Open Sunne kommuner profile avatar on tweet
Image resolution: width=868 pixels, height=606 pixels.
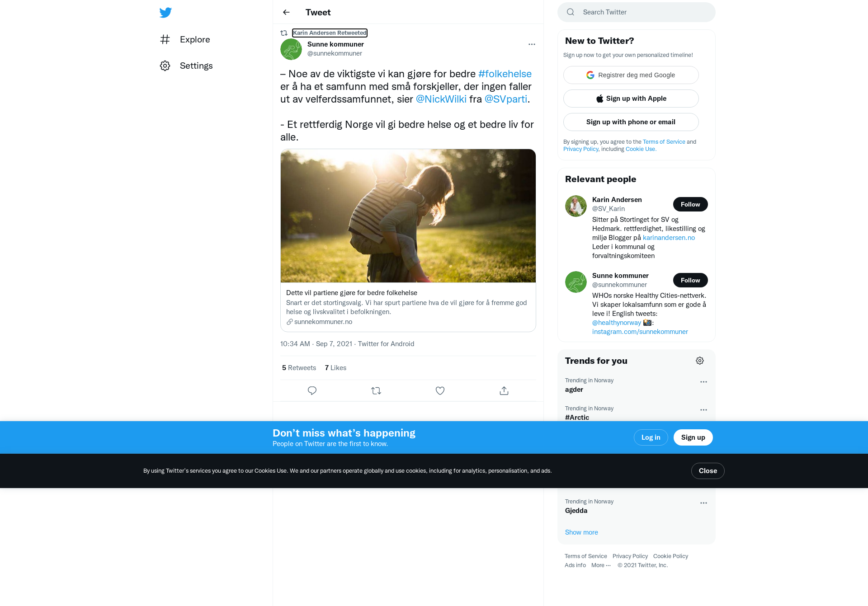pos(291,49)
